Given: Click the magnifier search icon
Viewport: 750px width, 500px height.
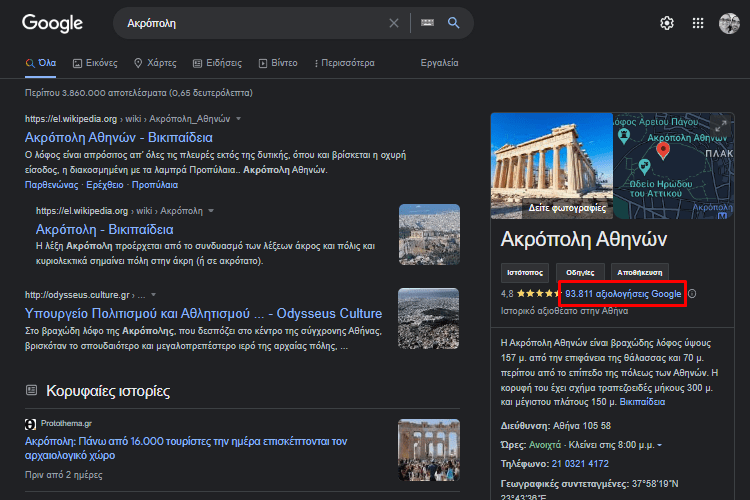Looking at the screenshot, I should (453, 22).
